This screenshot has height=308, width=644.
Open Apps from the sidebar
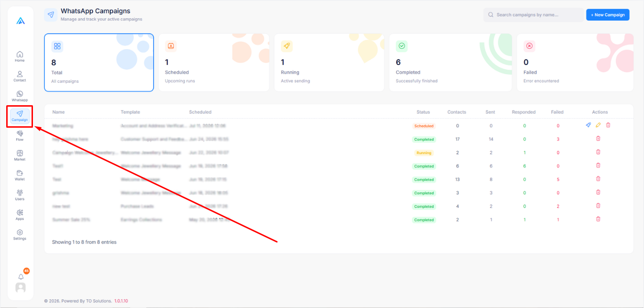(20, 215)
